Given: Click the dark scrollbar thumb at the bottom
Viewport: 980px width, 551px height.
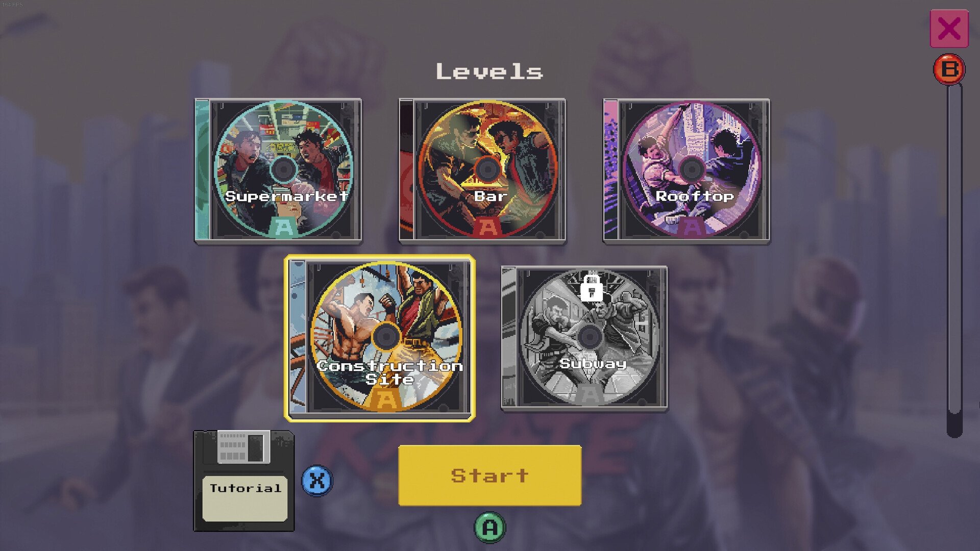Looking at the screenshot, I should pos(954,423).
